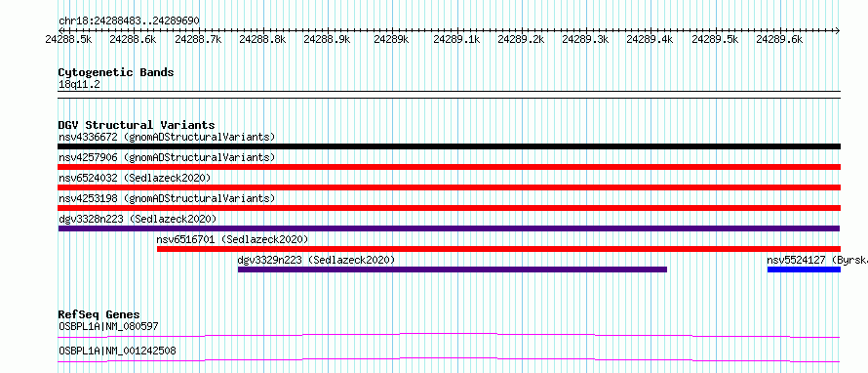Click the 24289k ruler position
The width and height of the screenshot is (868, 373).
pyautogui.click(x=392, y=39)
